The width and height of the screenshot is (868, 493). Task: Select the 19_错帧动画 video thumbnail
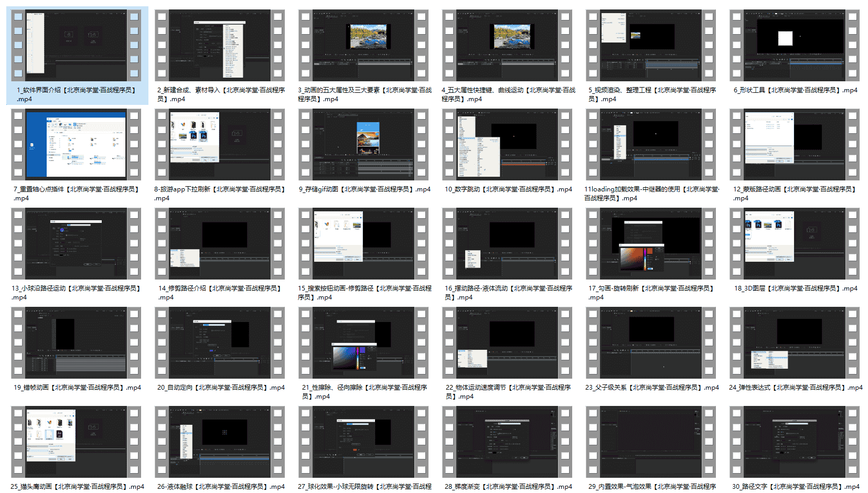click(76, 342)
